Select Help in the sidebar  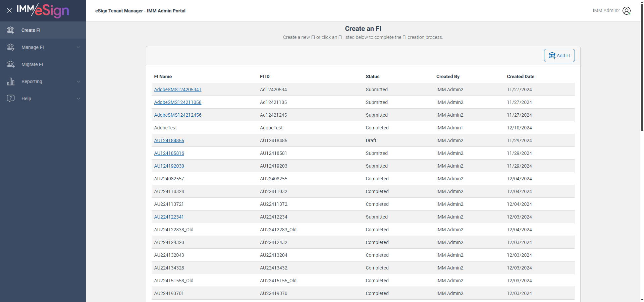pyautogui.click(x=43, y=99)
